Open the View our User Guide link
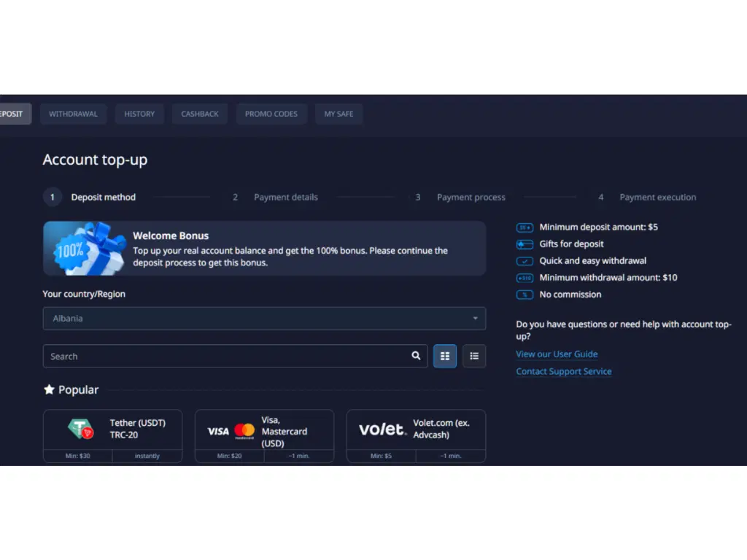747x560 pixels. tap(557, 354)
